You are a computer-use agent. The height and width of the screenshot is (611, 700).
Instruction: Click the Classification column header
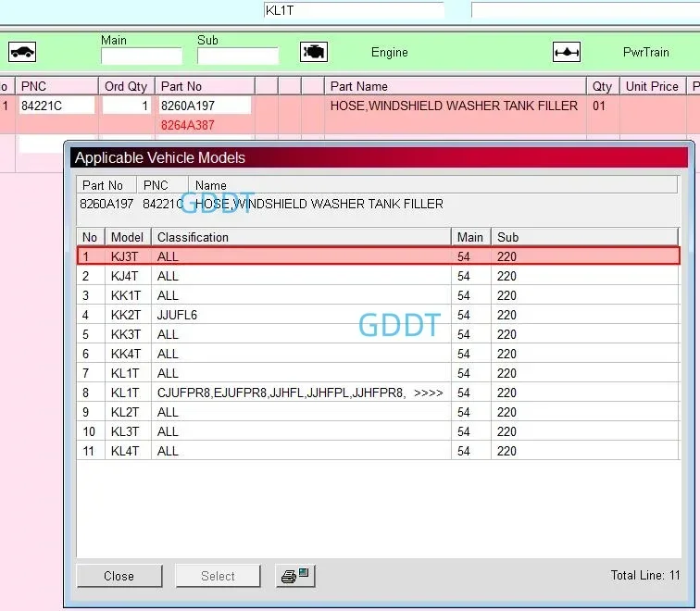point(301,237)
